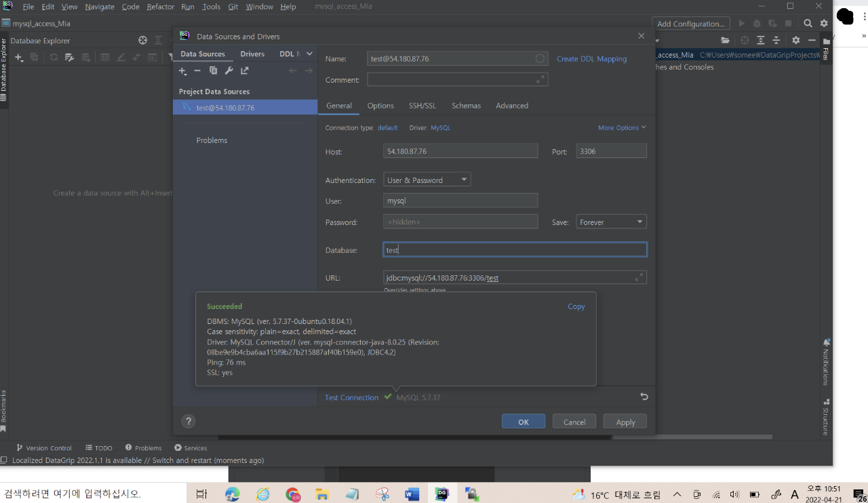Click the MySQL driver link
This screenshot has height=503, width=868.
440,127
